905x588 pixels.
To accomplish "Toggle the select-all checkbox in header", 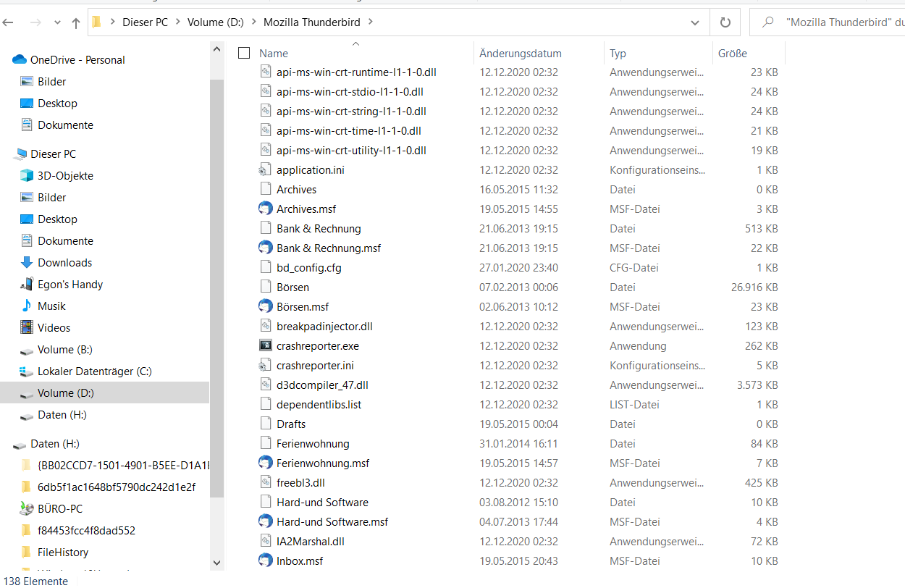I will [x=244, y=53].
